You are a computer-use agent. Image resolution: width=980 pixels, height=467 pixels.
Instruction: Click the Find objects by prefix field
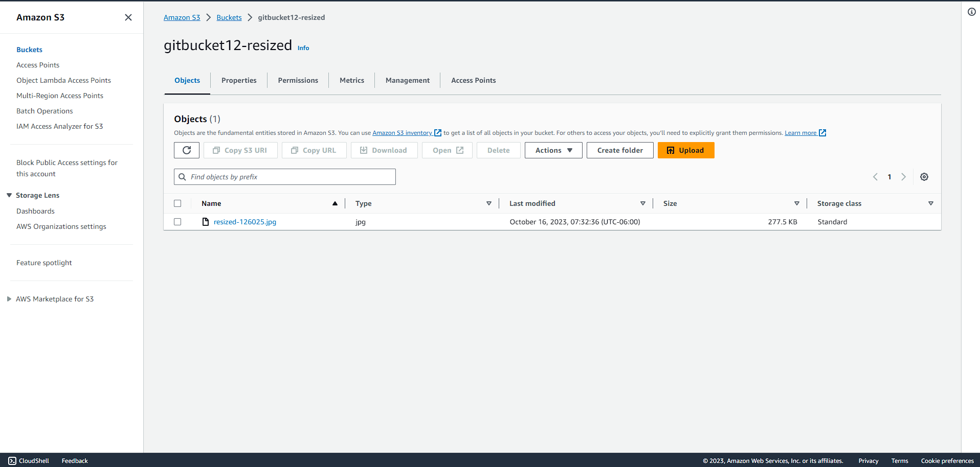tap(285, 177)
